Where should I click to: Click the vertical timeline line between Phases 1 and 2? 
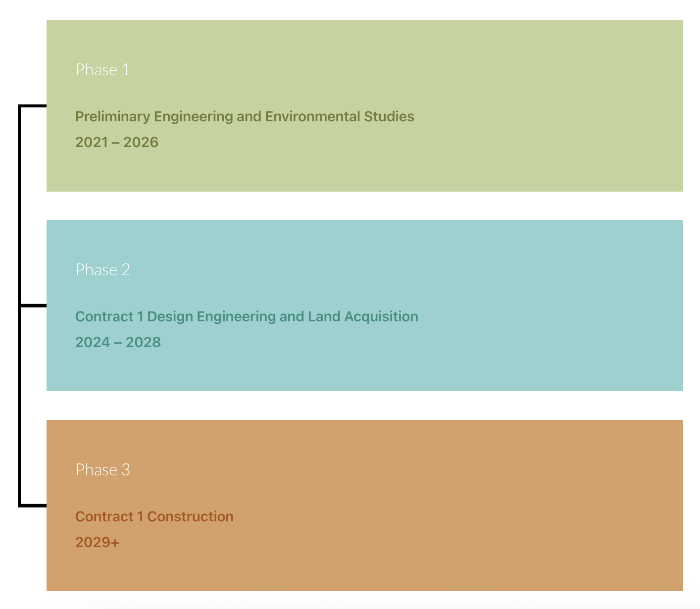(20, 205)
